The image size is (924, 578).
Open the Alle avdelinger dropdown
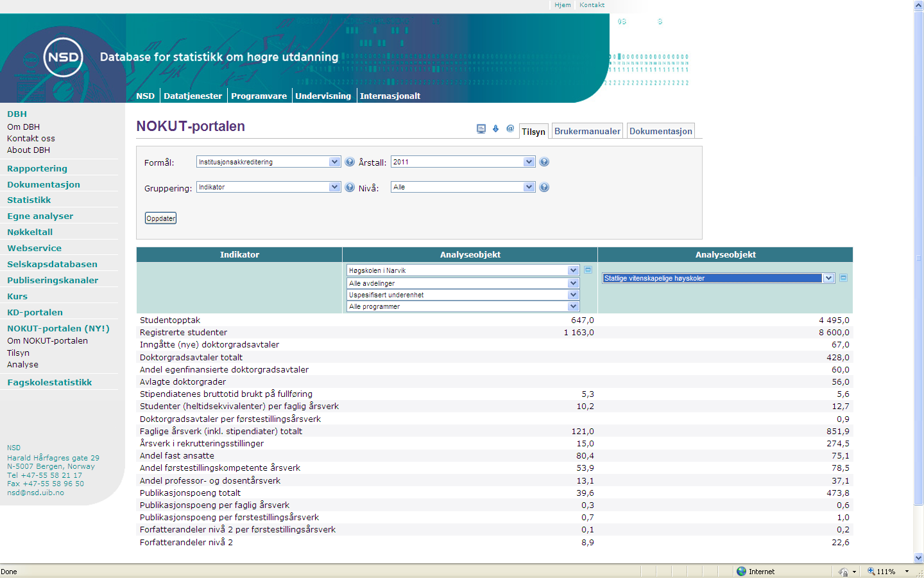463,283
